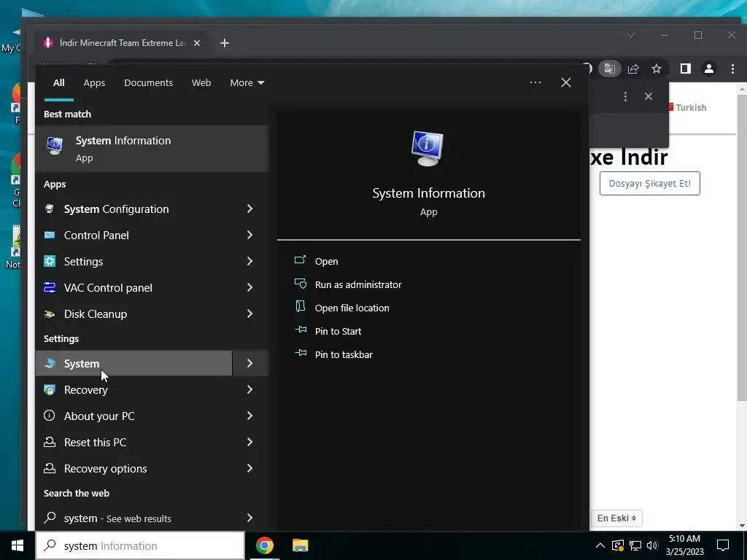
Task: Close the Chrome translate popup
Action: [649, 96]
